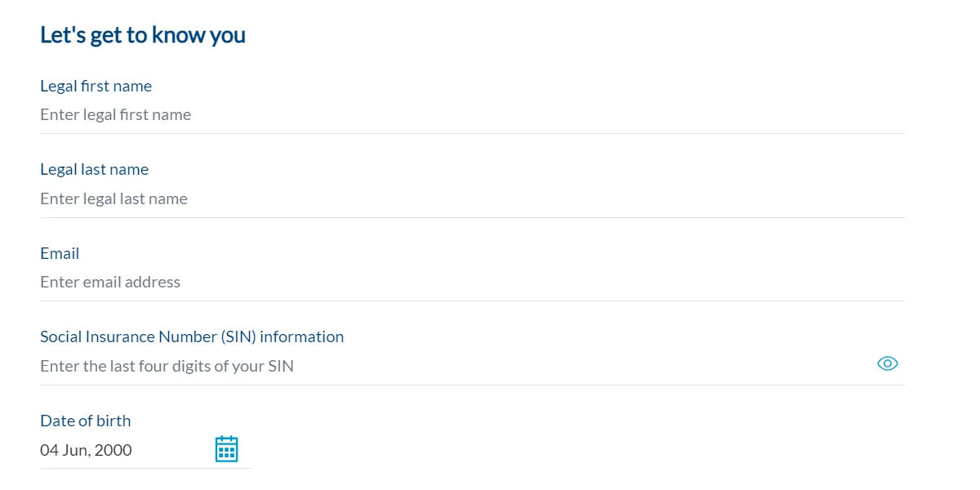The image size is (980, 490).
Task: Click the "Enter legal first name" placeholder
Action: click(x=115, y=115)
